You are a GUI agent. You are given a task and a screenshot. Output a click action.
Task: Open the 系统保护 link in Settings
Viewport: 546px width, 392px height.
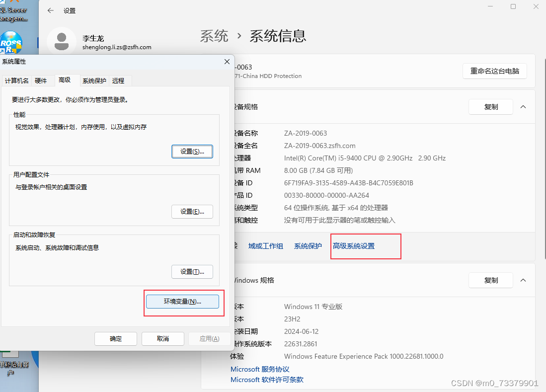click(308, 246)
